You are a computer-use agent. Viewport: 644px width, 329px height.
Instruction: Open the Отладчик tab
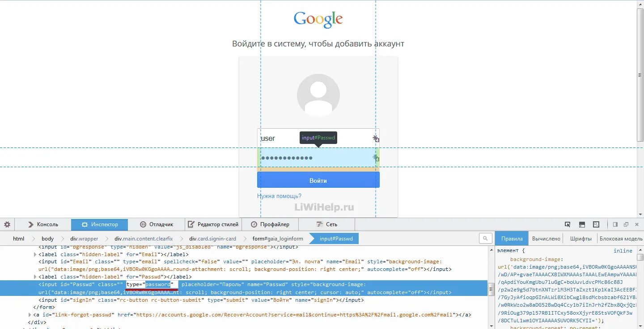click(x=156, y=224)
